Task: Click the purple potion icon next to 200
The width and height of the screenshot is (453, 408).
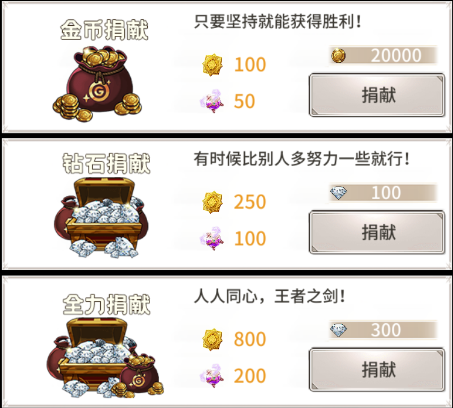Action: pyautogui.click(x=212, y=376)
